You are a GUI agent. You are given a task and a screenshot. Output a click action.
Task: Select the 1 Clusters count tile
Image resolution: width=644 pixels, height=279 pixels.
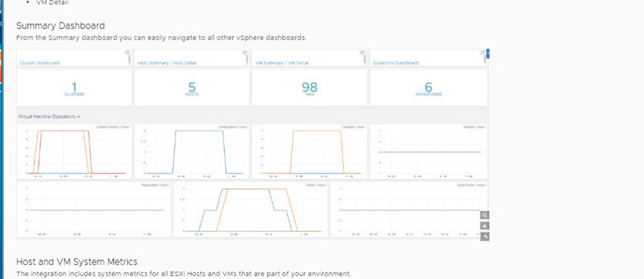point(75,88)
